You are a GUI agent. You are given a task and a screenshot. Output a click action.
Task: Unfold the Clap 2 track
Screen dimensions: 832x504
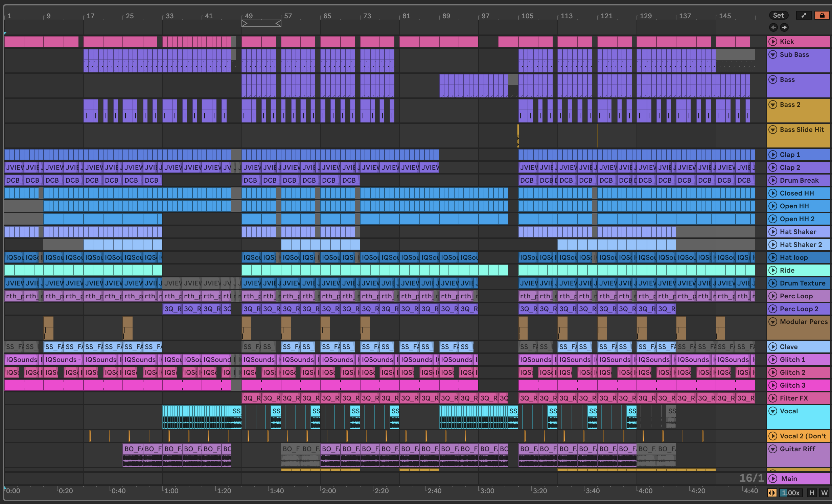coord(773,167)
